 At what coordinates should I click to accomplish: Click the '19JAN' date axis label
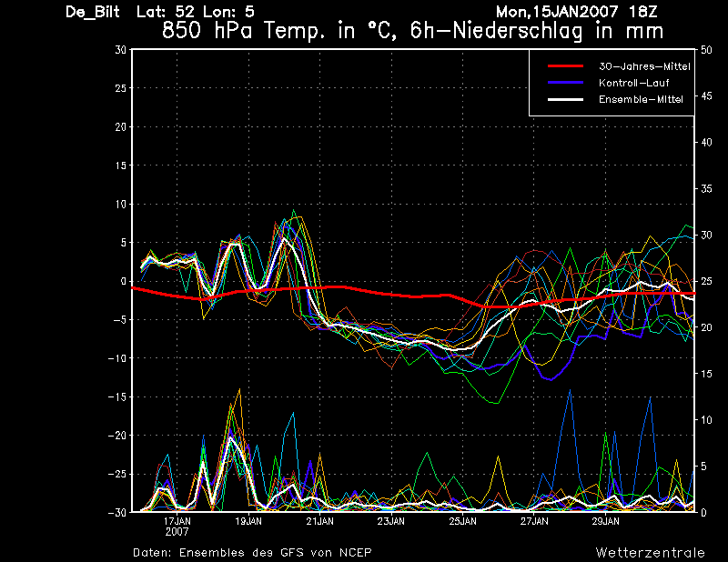point(248,521)
